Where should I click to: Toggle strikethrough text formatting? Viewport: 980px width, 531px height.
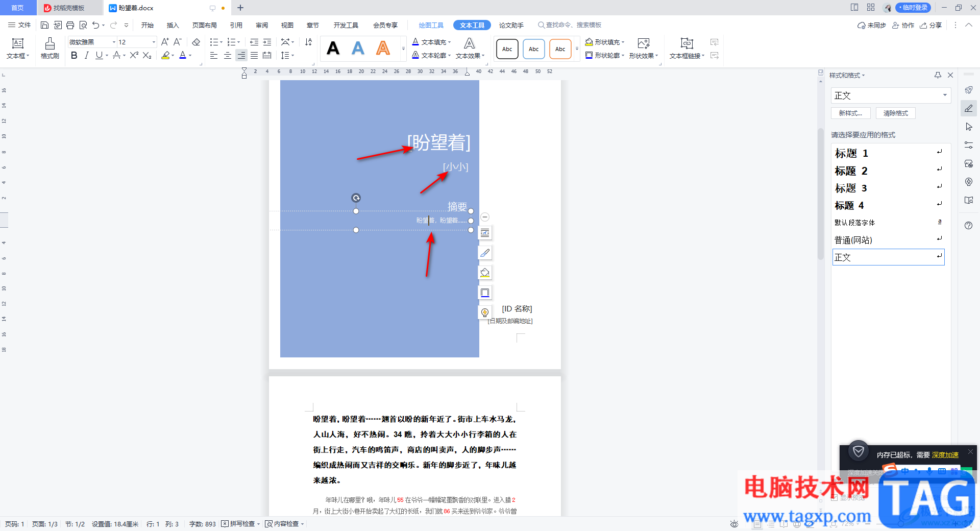click(117, 55)
